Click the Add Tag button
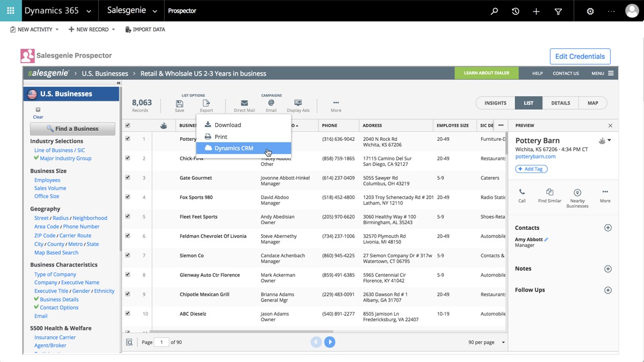The image size is (644, 362). 531,169
